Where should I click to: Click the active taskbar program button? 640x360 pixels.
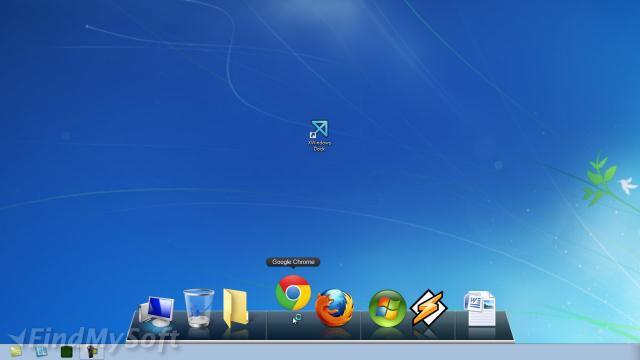92,351
